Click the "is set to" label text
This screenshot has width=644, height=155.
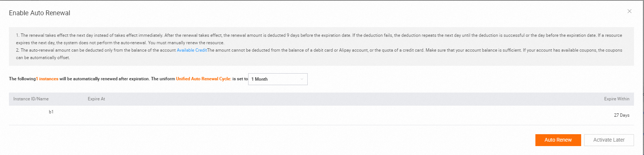point(240,79)
